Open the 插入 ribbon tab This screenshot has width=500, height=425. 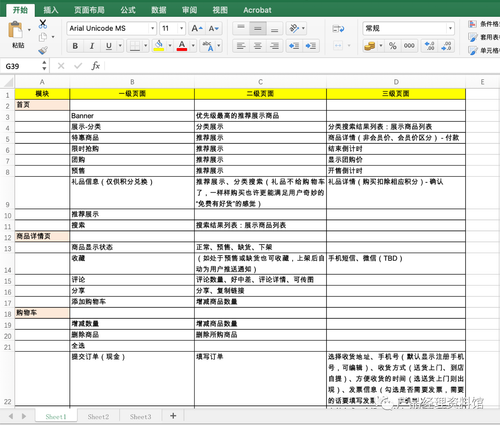(x=51, y=10)
